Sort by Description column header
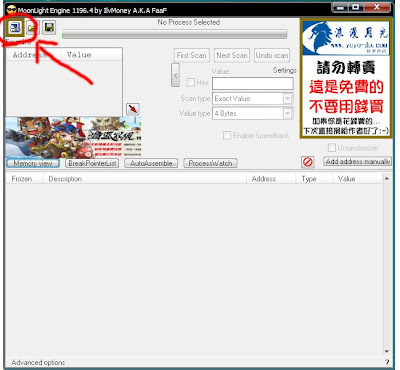The image size is (400, 370). 145,179
